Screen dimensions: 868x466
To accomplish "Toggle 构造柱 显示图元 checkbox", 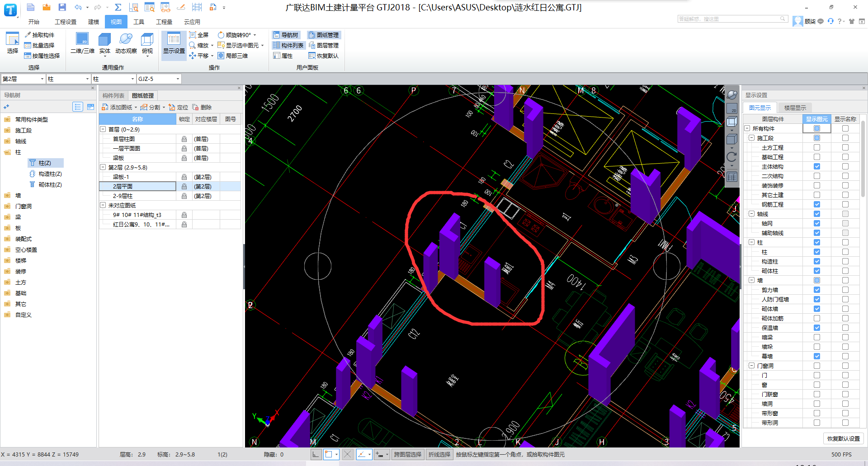I will [x=817, y=261].
